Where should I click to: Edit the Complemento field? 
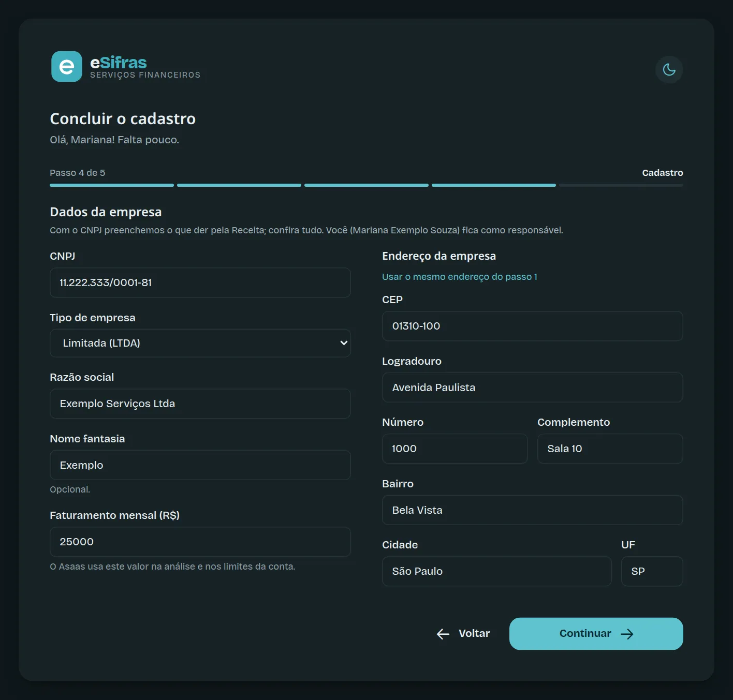610,449
